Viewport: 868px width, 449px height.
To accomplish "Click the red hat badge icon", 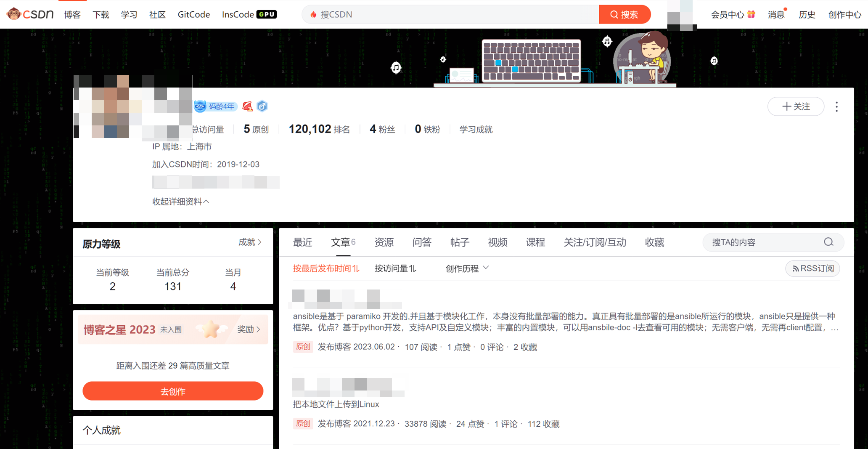I will 247,106.
